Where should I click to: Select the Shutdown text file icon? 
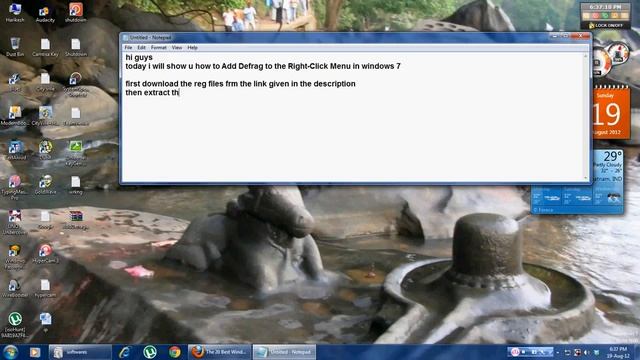76,47
